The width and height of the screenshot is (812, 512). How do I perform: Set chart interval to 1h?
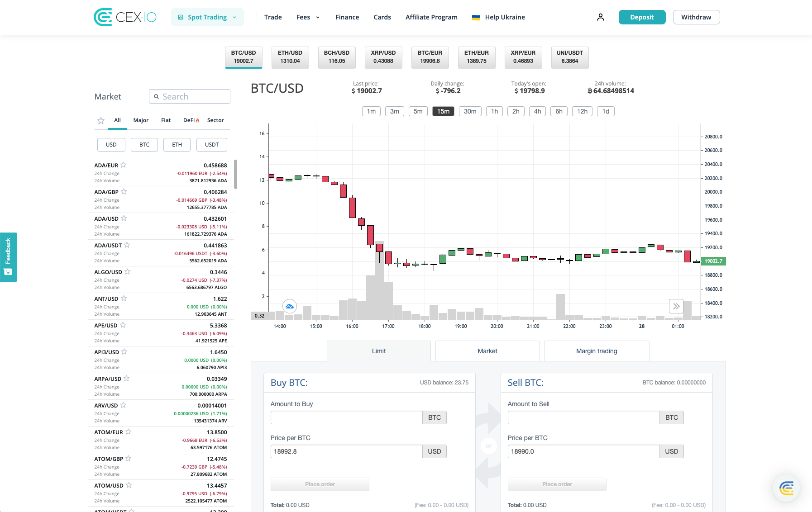495,111
